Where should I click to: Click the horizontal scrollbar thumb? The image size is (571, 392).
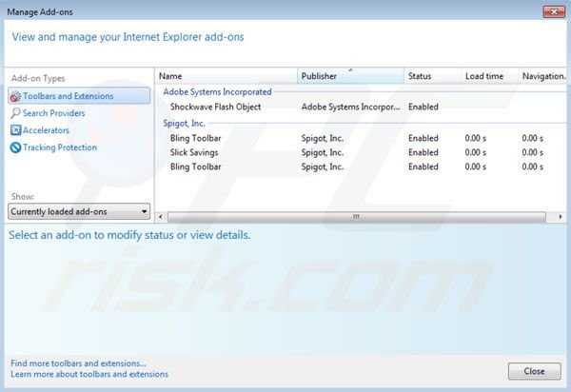pos(357,217)
